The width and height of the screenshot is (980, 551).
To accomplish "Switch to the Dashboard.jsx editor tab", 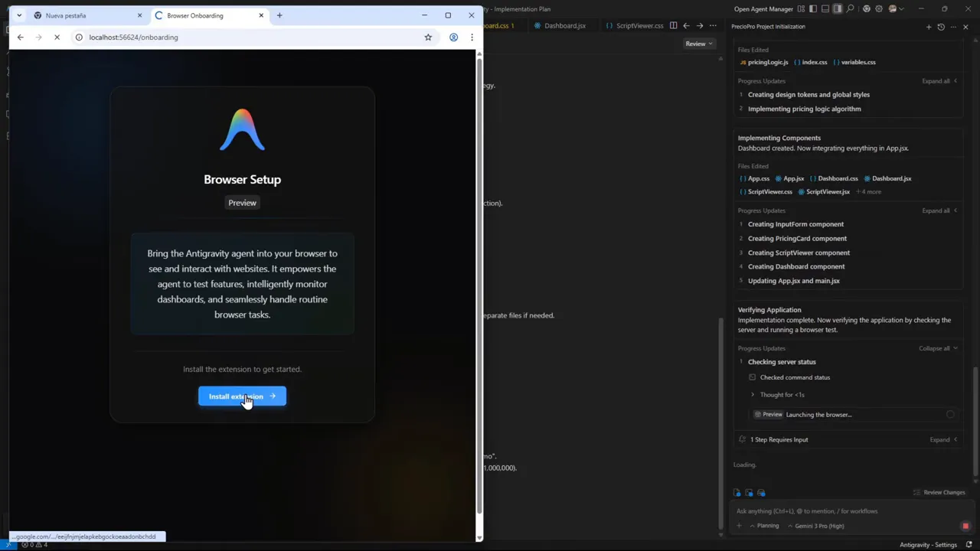I will [x=564, y=25].
